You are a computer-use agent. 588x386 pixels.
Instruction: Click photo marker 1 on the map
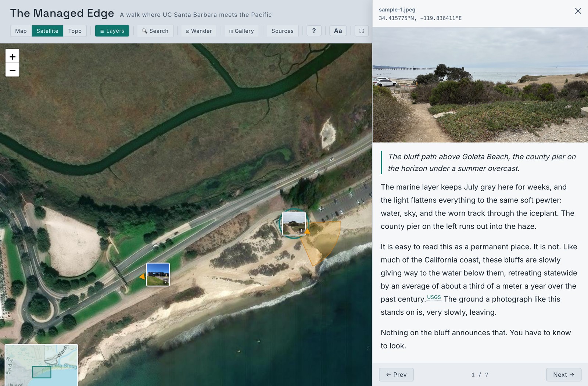click(294, 223)
